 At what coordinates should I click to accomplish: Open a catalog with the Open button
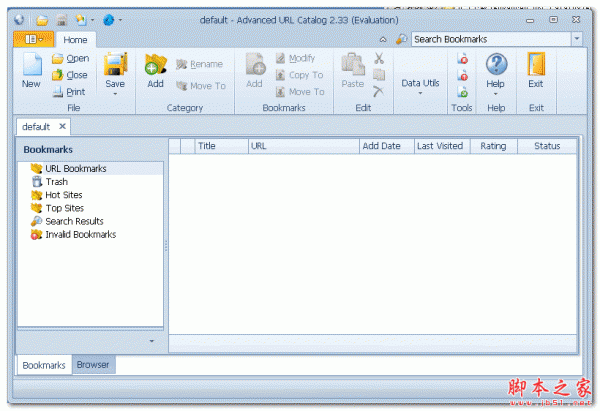click(x=70, y=59)
